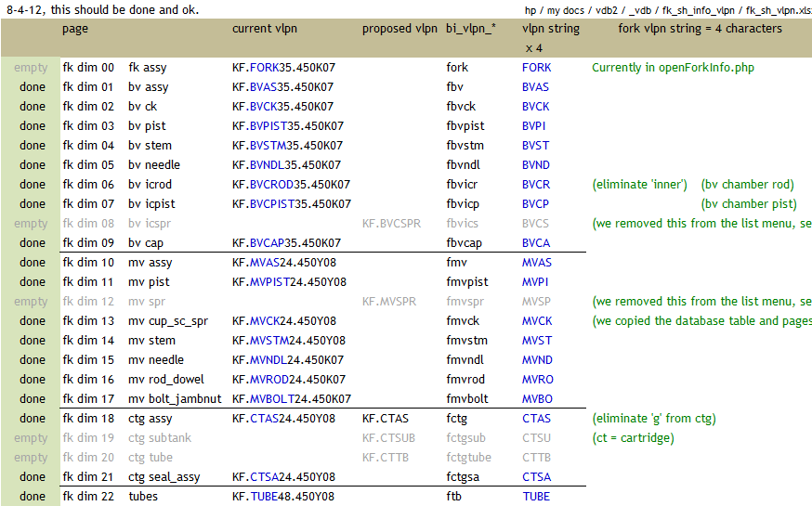Open the KF.BVCROD35.450K07 current vlpn
Screen dimensions: 812x506
click(291, 185)
